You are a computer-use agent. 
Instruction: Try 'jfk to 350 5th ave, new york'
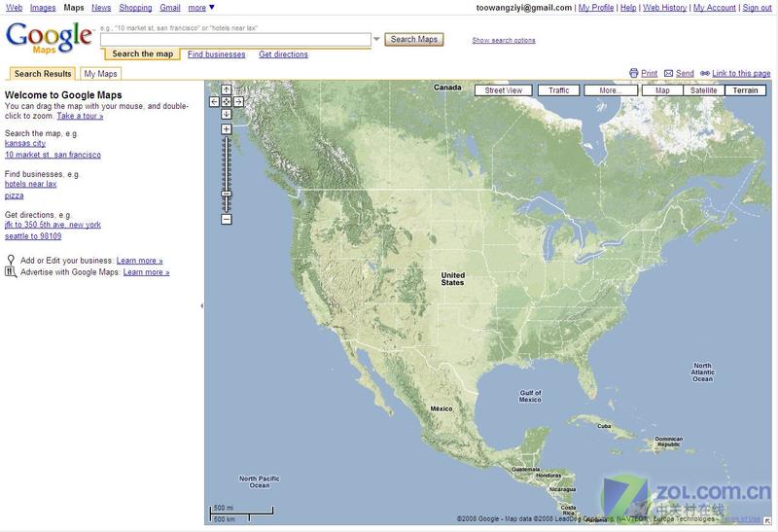coord(53,225)
